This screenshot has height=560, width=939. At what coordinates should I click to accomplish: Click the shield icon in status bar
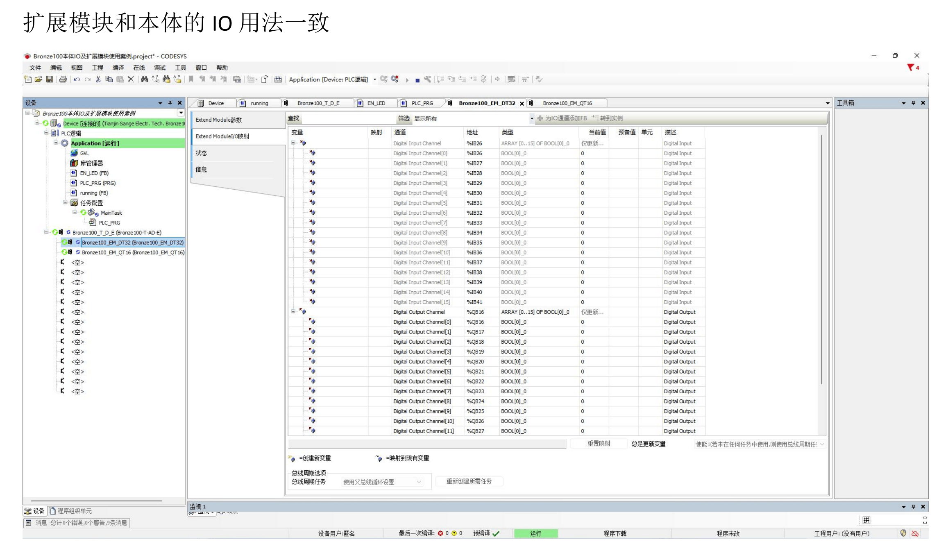coord(903,533)
